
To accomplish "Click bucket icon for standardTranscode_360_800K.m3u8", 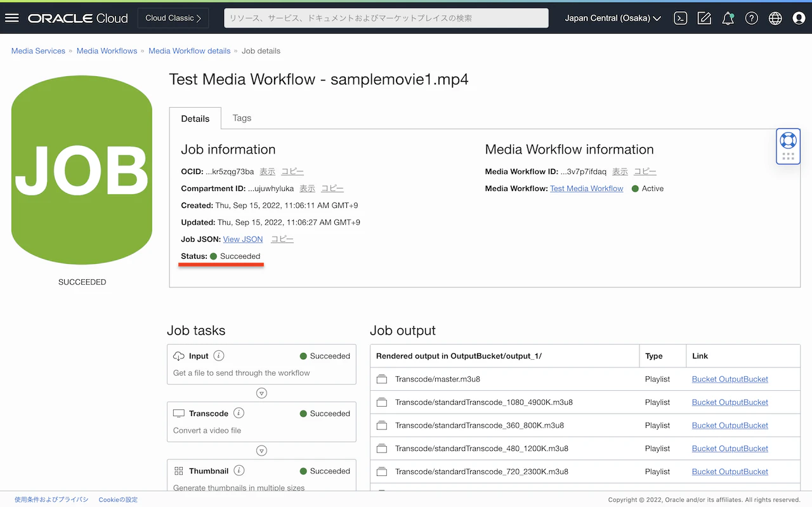I will 382,425.
